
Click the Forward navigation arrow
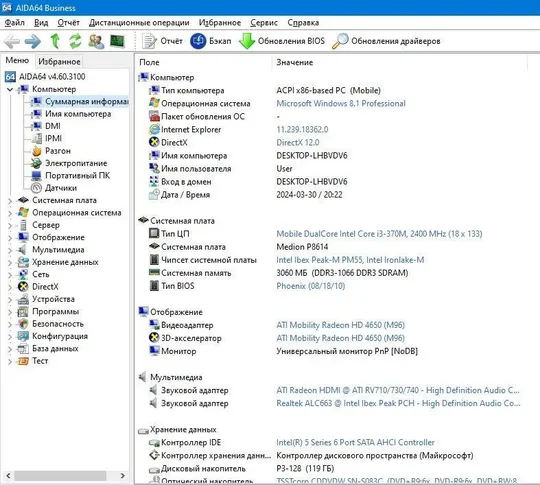[33, 41]
